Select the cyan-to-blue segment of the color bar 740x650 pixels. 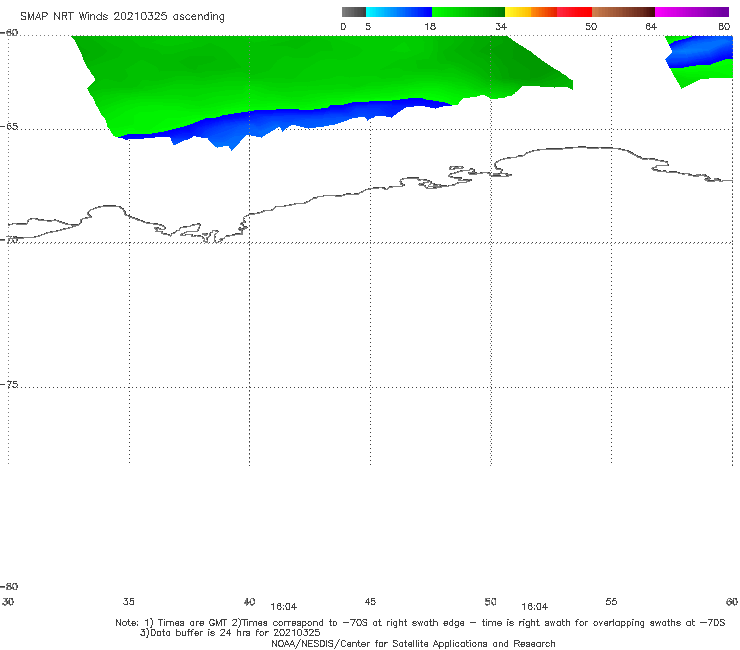pyautogui.click(x=399, y=12)
